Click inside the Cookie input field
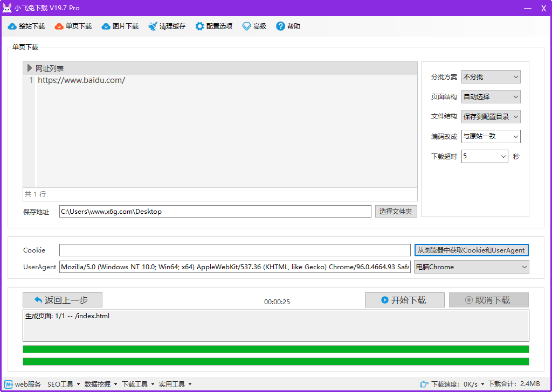 pyautogui.click(x=234, y=250)
